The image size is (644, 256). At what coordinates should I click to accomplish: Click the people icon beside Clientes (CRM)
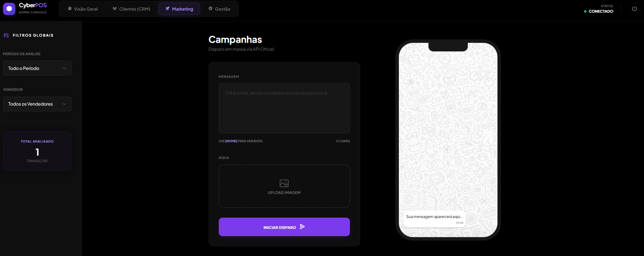(115, 9)
